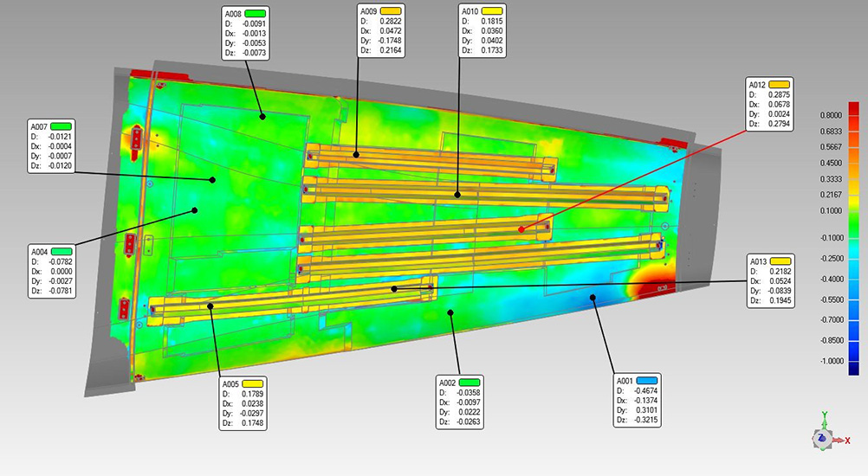Click the yellow swatch in the A012 label
Viewport: 868px width, 476px height.
[780, 84]
